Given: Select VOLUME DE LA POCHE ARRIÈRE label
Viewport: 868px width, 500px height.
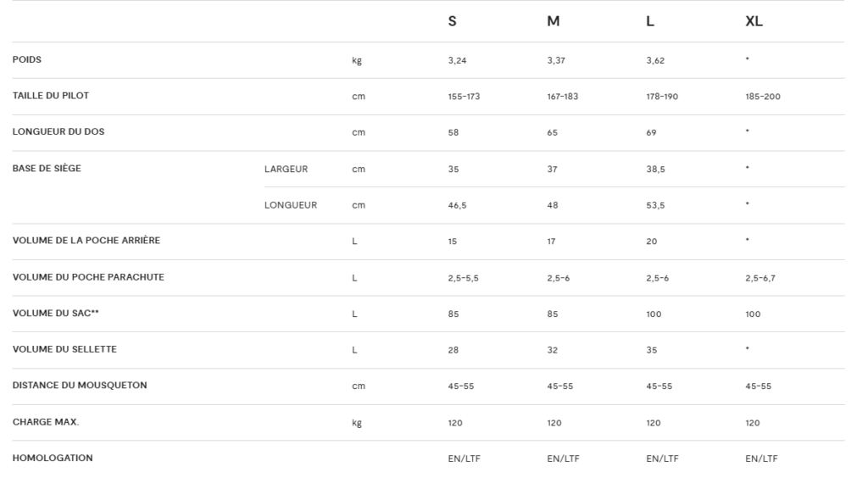Looking at the screenshot, I should (x=86, y=241).
